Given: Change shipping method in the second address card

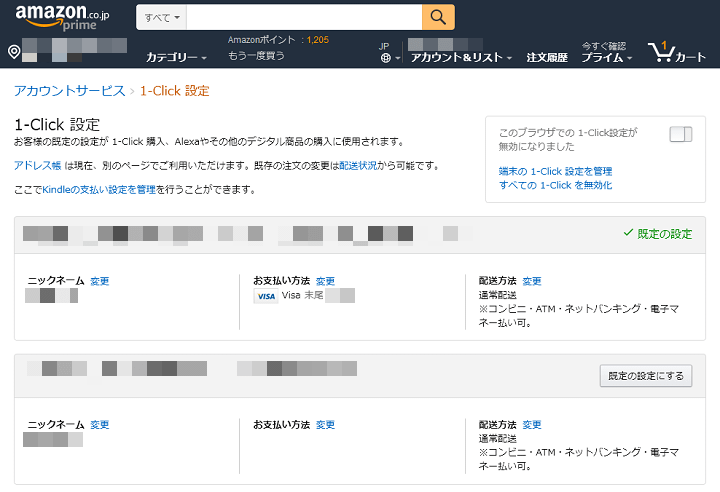Looking at the screenshot, I should click(x=532, y=424).
